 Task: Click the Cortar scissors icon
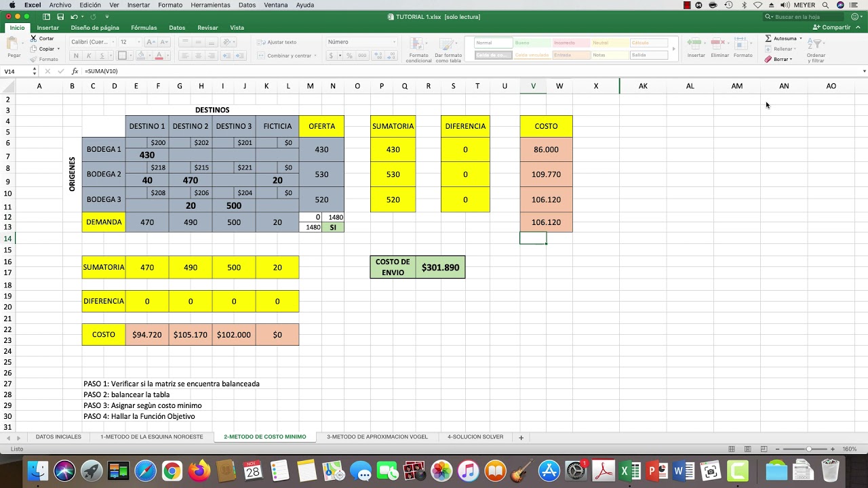(33, 39)
